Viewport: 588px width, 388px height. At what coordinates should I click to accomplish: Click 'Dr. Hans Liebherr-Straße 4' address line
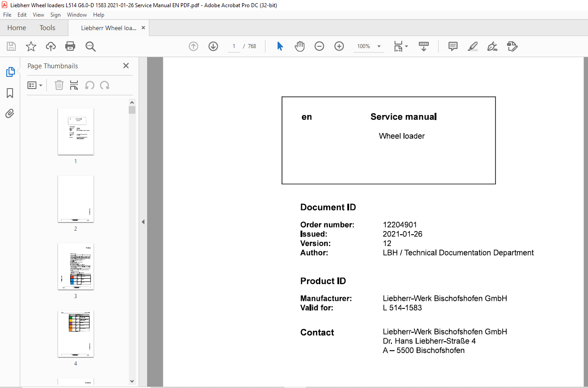coord(429,341)
